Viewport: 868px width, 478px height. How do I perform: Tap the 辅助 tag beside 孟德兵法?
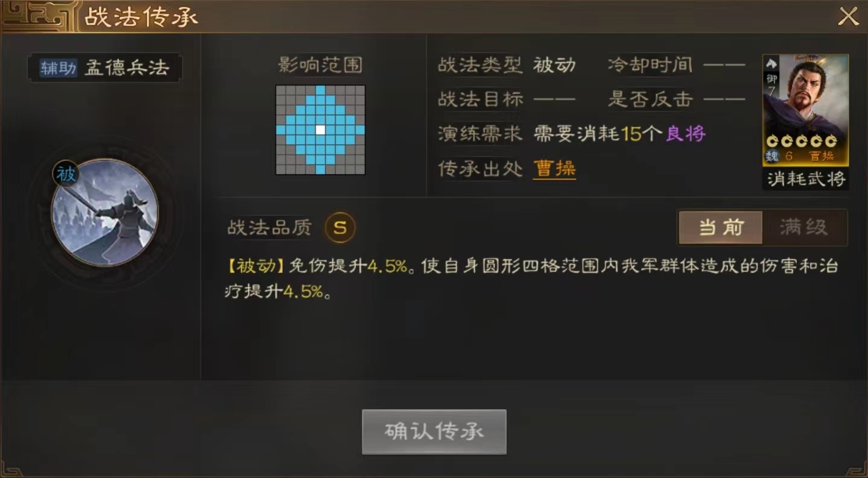tap(58, 68)
